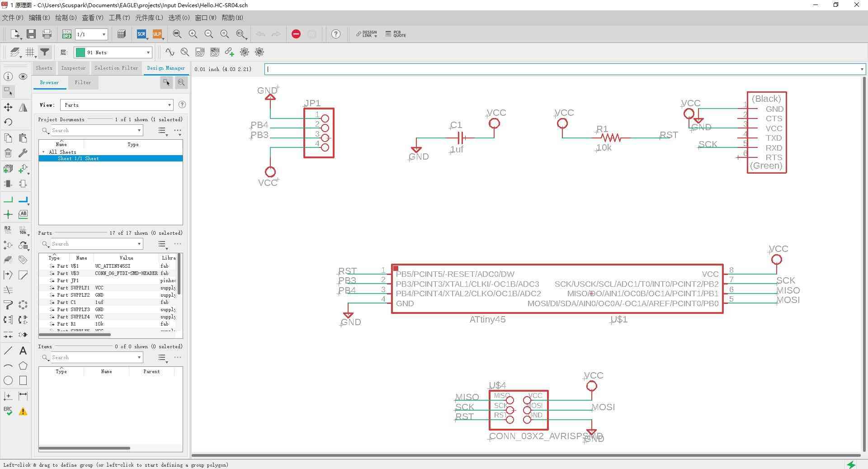
Task: Switch to the Filter sub-tab
Action: click(x=83, y=82)
